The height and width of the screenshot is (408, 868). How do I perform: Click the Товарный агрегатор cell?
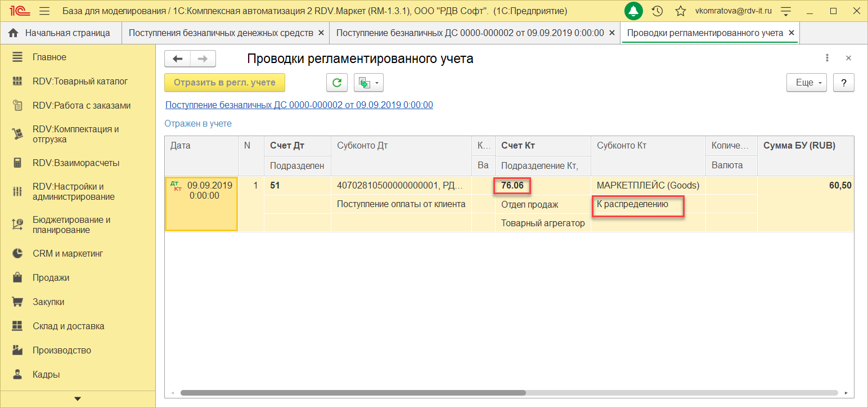[x=543, y=223]
